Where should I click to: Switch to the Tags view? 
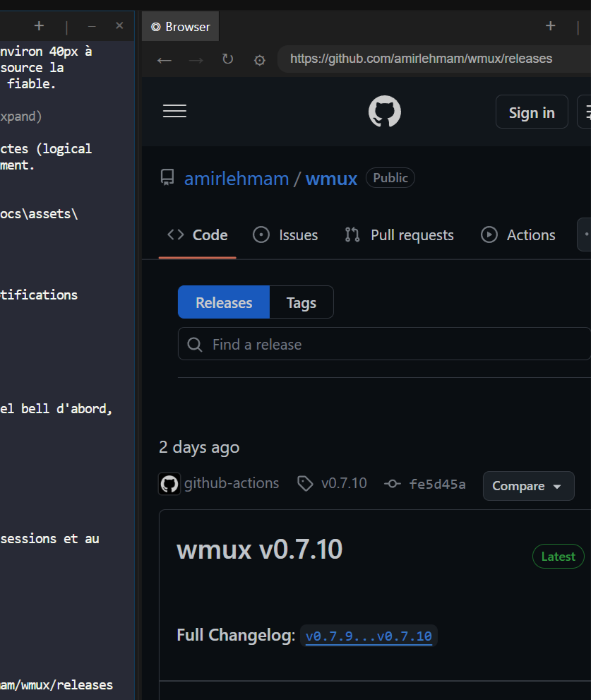click(302, 302)
